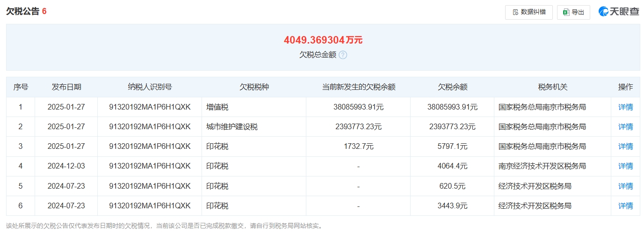Click the 操作 column header
Screen dimensions: 644x235
(625, 87)
